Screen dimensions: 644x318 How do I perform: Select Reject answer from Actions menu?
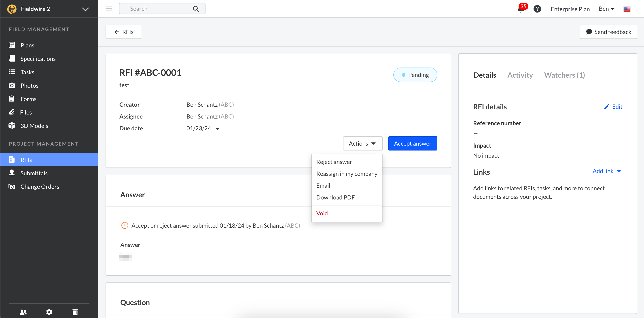point(334,162)
